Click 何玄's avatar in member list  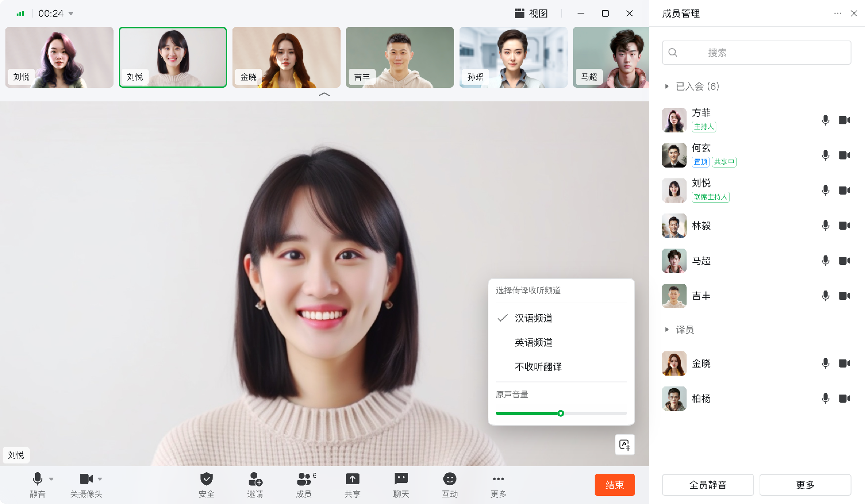674,155
